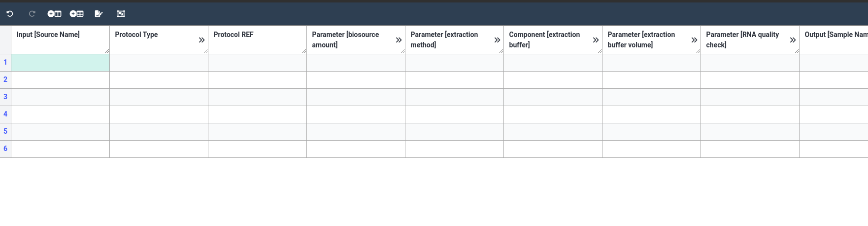Viewport: 868px width, 226px height.
Task: Select row number 3 header
Action: click(x=5, y=97)
